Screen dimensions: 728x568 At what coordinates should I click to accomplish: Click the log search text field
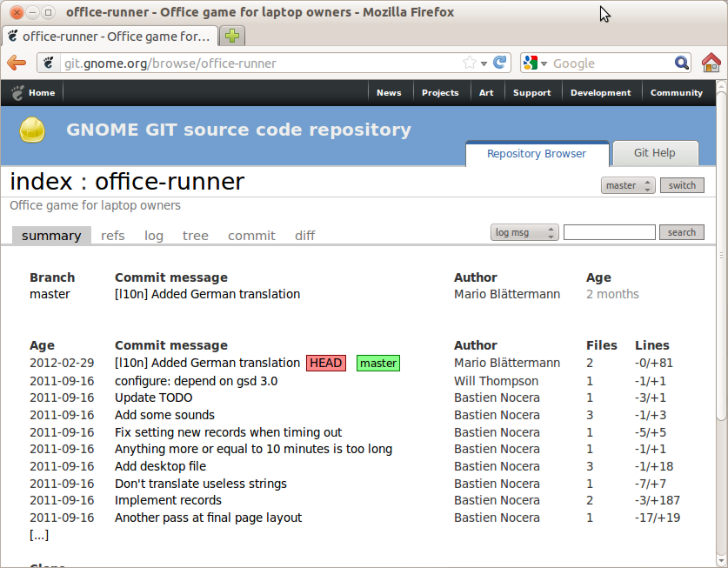coord(609,232)
